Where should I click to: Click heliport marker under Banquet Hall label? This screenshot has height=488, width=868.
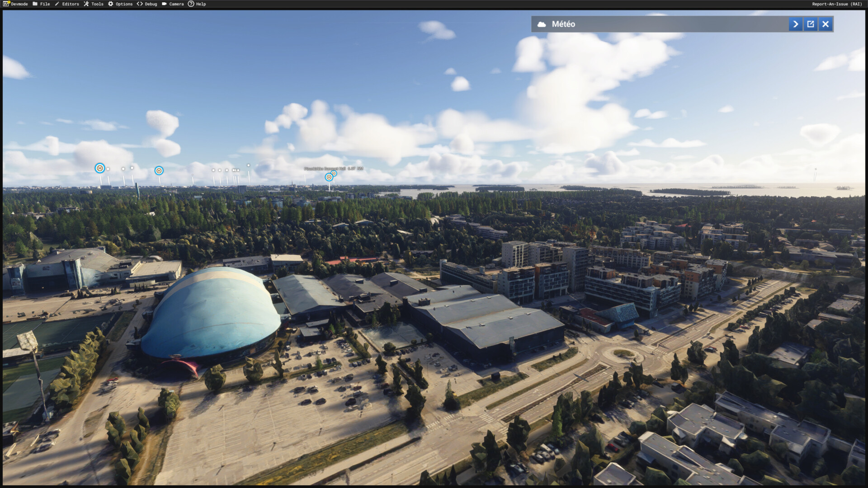tap(329, 177)
